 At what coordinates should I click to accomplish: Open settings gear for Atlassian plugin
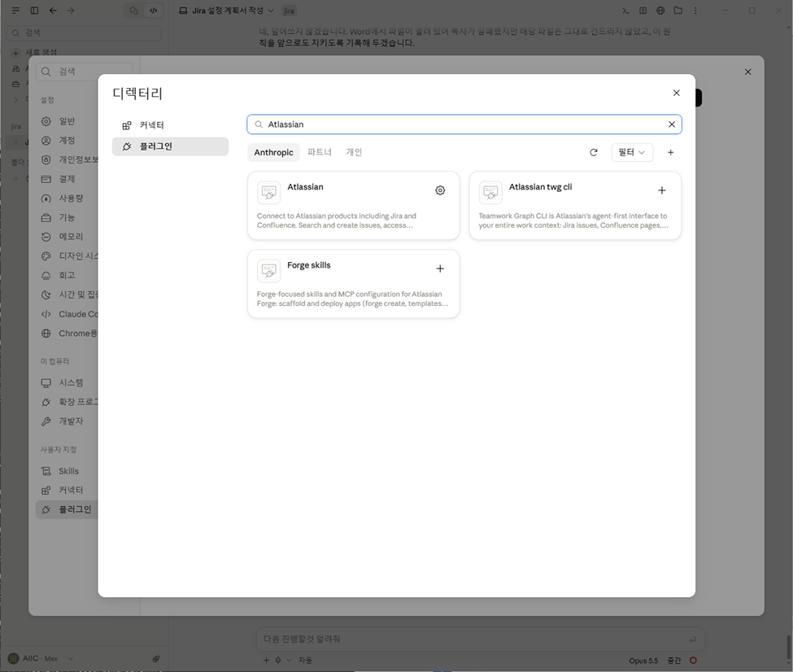coord(440,190)
